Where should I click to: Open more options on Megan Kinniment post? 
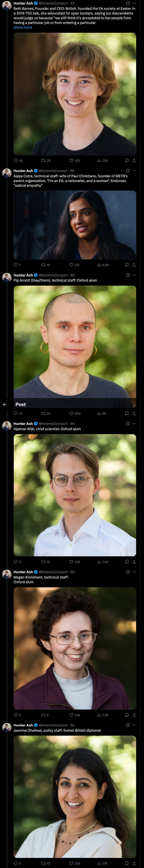coord(134,572)
